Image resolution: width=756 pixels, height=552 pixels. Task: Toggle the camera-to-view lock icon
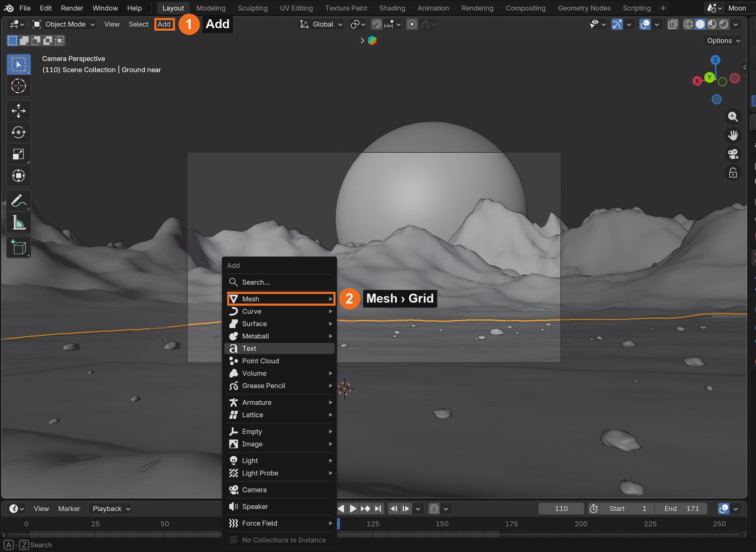click(733, 173)
